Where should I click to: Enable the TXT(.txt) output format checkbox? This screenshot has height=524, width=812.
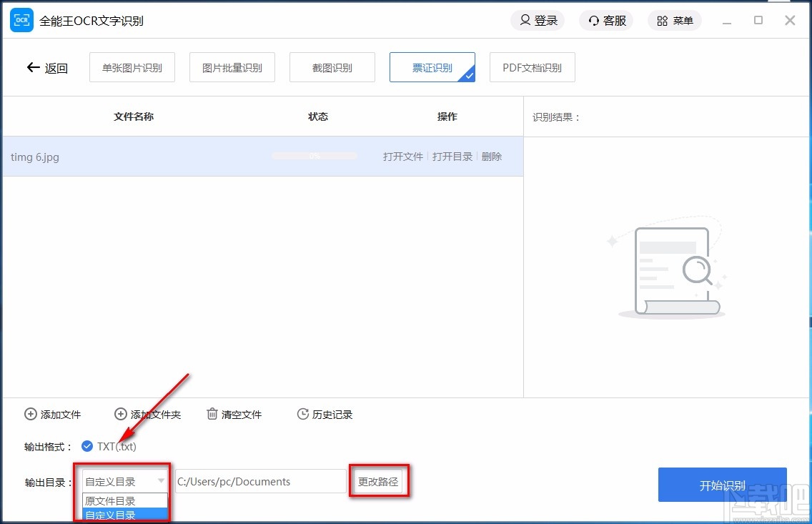point(87,445)
